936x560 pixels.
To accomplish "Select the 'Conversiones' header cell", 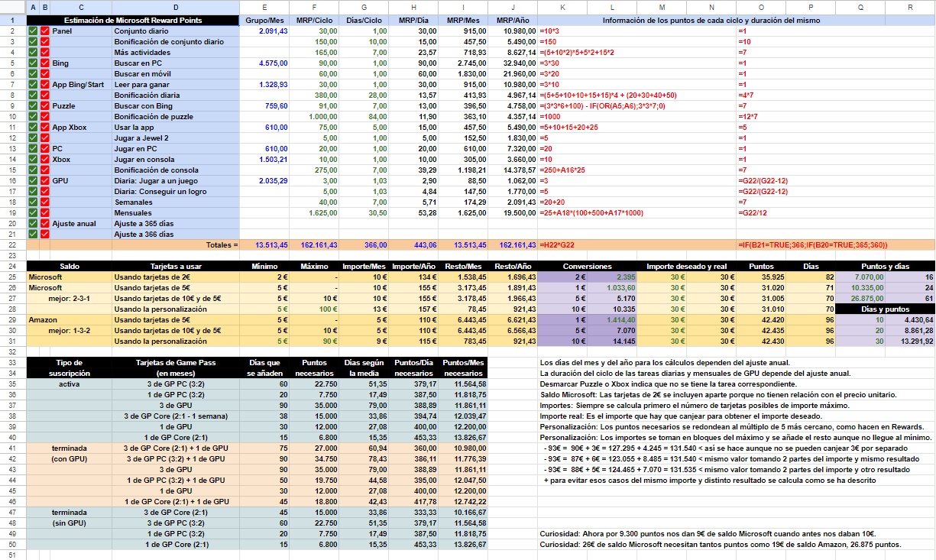I will pyautogui.click(x=588, y=266).
